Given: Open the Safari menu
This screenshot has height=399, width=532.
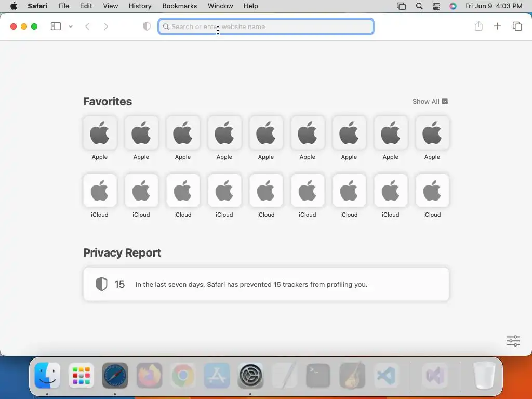Looking at the screenshot, I should tap(37, 6).
